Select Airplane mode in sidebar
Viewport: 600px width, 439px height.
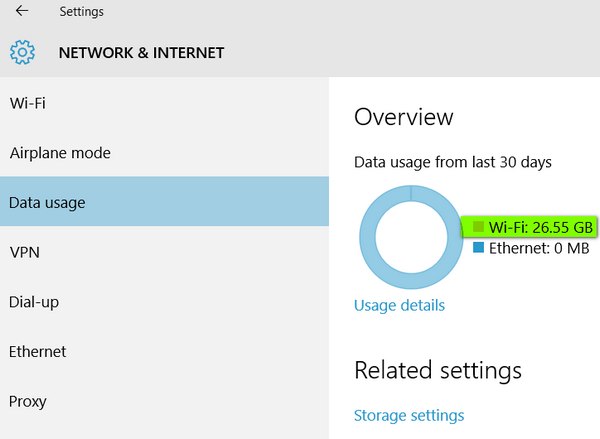165,153
